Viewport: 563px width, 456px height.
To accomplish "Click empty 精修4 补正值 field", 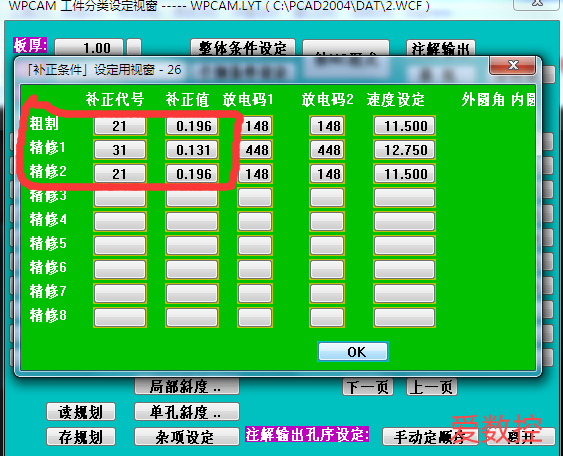I will click(x=192, y=222).
